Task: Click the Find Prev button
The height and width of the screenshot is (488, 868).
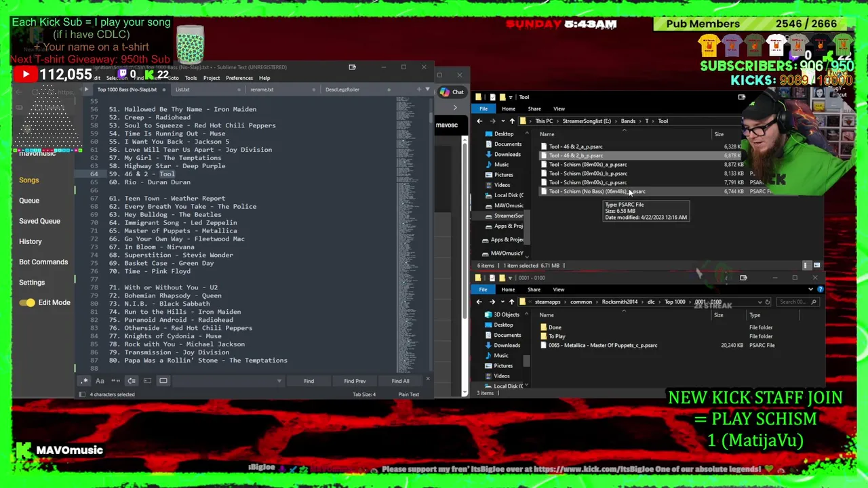Action: [x=355, y=381]
